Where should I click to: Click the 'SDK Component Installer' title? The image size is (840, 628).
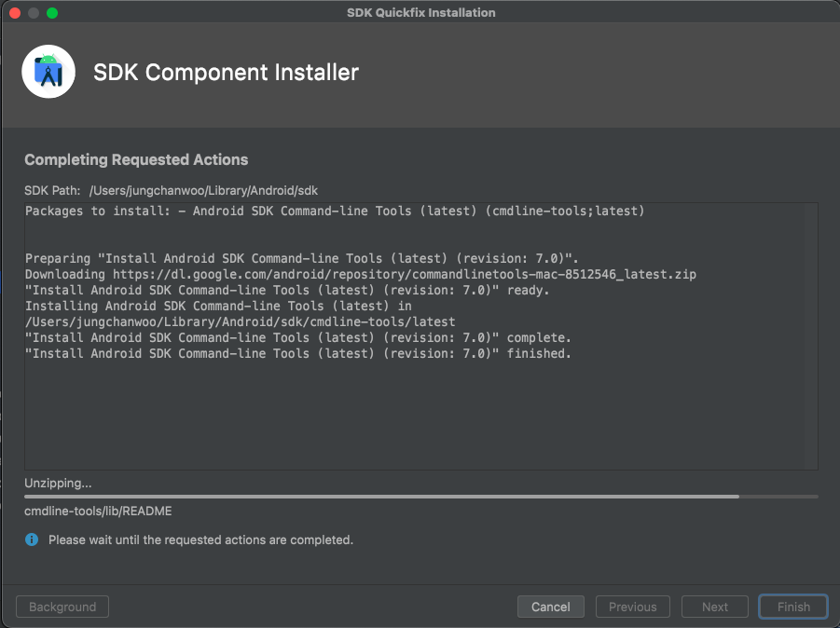[226, 73]
